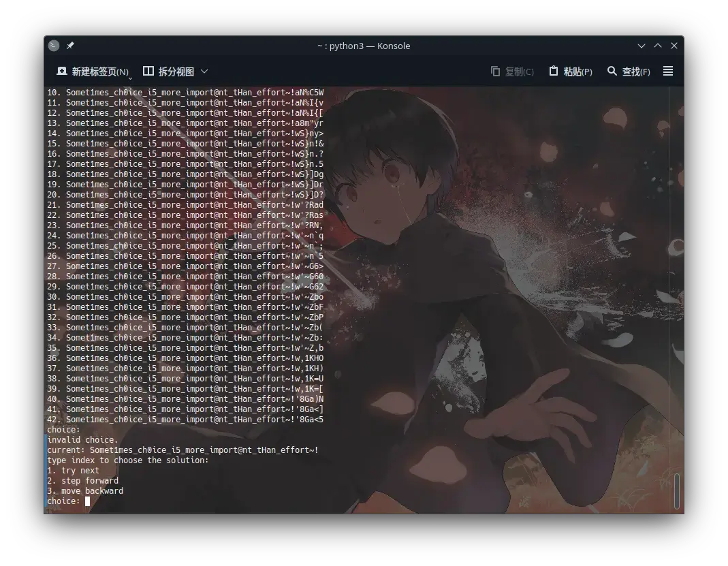The width and height of the screenshot is (728, 566).
Task: Click the new tab icon (新建标签页)
Action: click(x=62, y=72)
